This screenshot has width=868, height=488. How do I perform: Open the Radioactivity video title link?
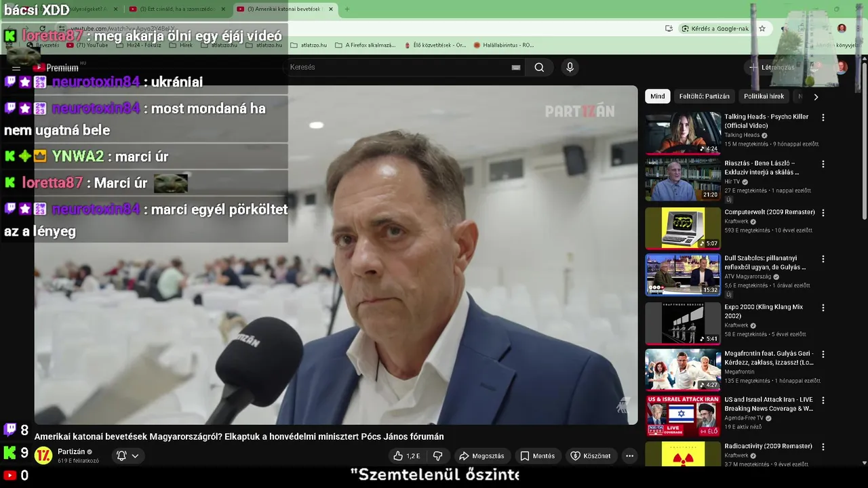[x=768, y=446]
